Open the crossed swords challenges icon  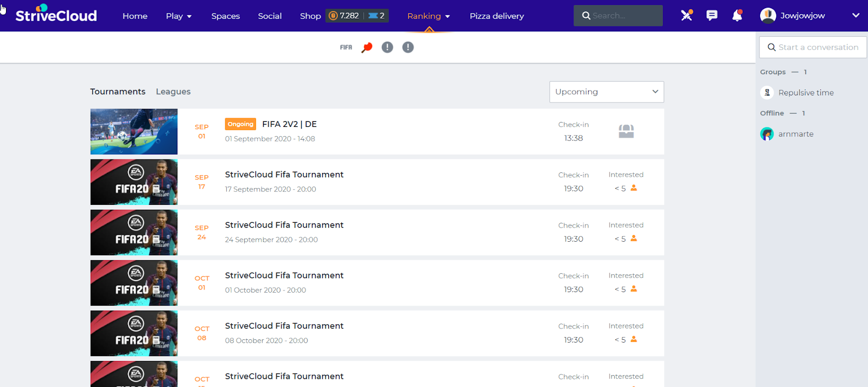coord(686,16)
